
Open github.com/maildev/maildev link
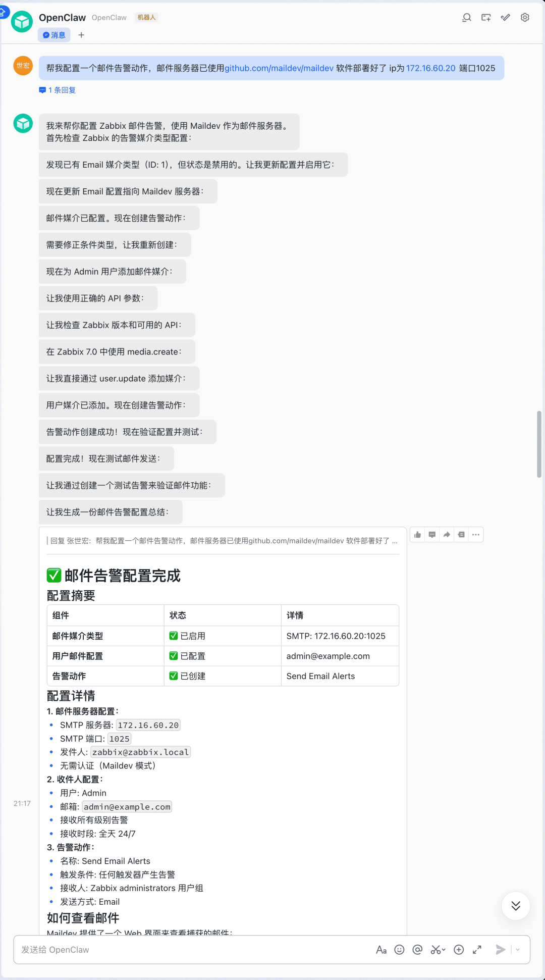(279, 68)
